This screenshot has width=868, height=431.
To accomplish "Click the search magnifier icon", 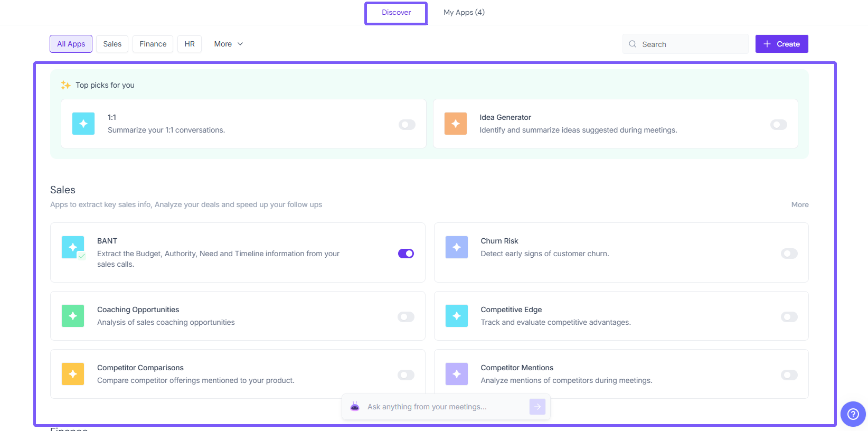I will click(633, 44).
